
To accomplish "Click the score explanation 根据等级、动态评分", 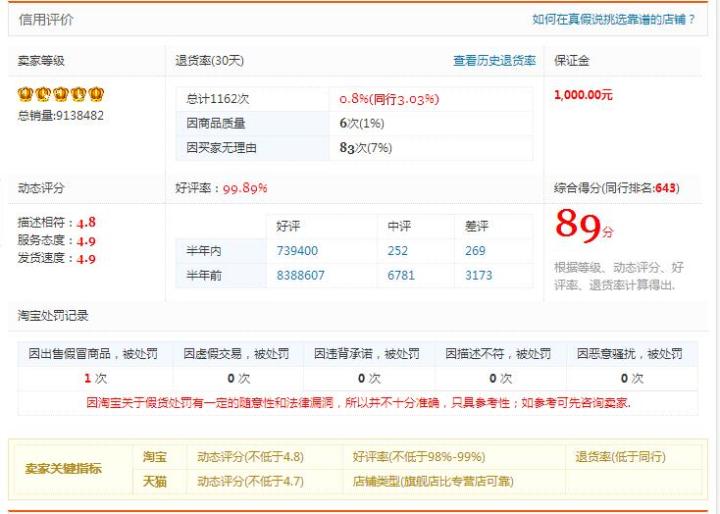I will 619,276.
